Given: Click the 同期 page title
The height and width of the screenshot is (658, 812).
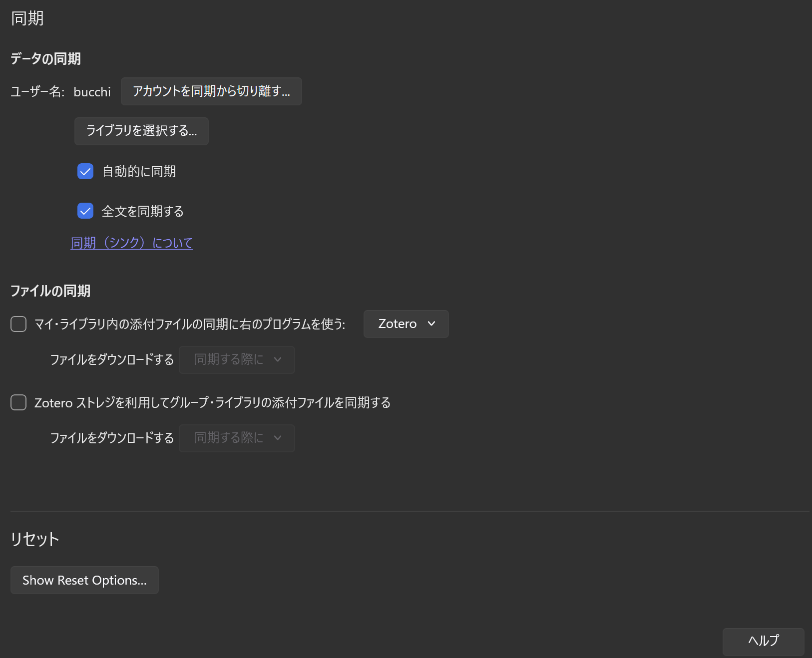Looking at the screenshot, I should tap(27, 18).
